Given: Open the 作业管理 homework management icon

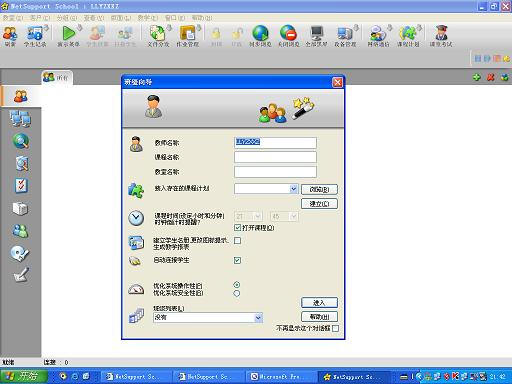Looking at the screenshot, I should pyautogui.click(x=187, y=36).
